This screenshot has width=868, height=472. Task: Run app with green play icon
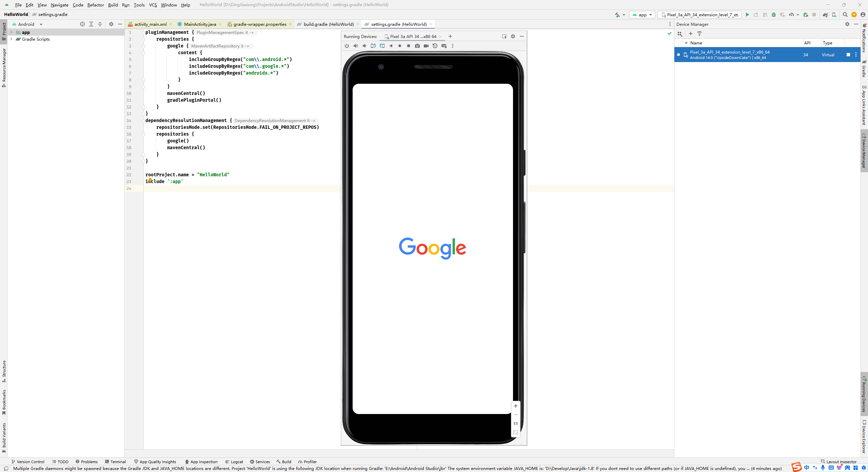[x=747, y=15]
